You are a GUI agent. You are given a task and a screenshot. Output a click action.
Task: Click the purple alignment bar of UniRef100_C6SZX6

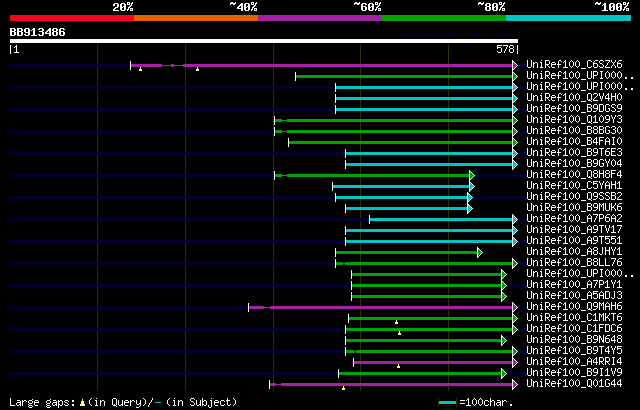pyautogui.click(x=322, y=65)
